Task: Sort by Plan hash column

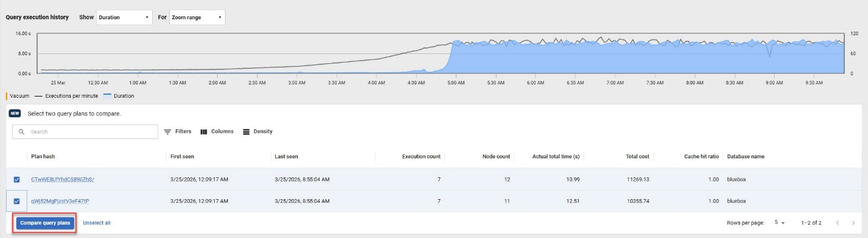Action: (43, 157)
